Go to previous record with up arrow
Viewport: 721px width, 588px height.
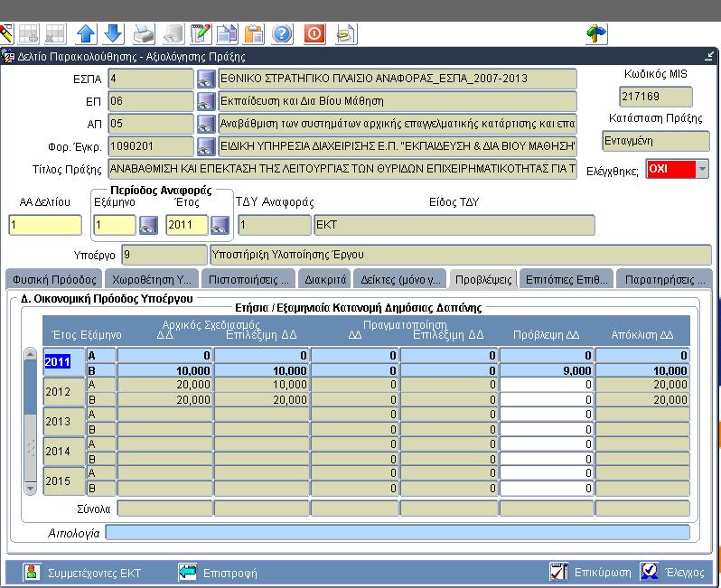pos(86,34)
